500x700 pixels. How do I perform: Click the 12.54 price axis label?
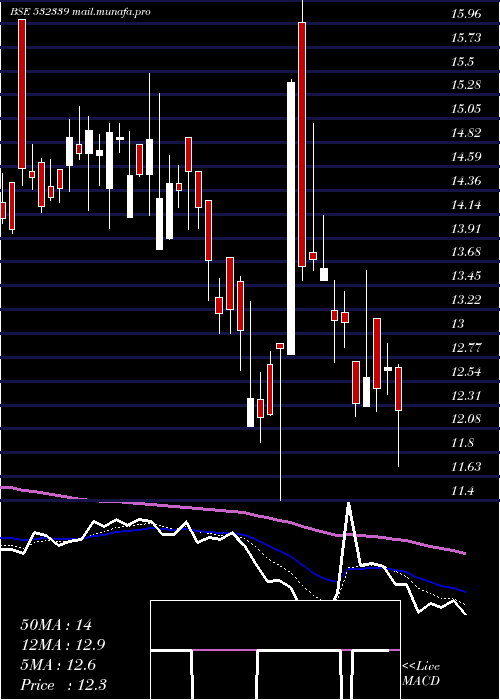point(466,371)
